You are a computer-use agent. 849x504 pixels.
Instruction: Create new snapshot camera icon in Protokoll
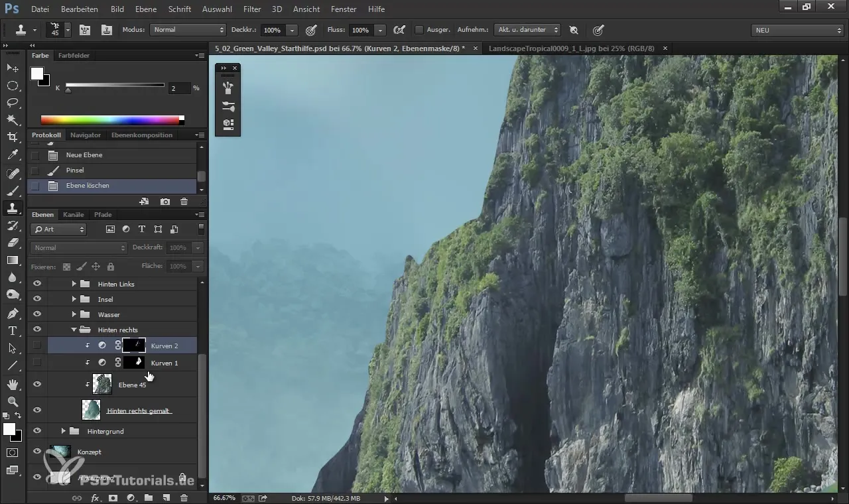click(x=164, y=202)
